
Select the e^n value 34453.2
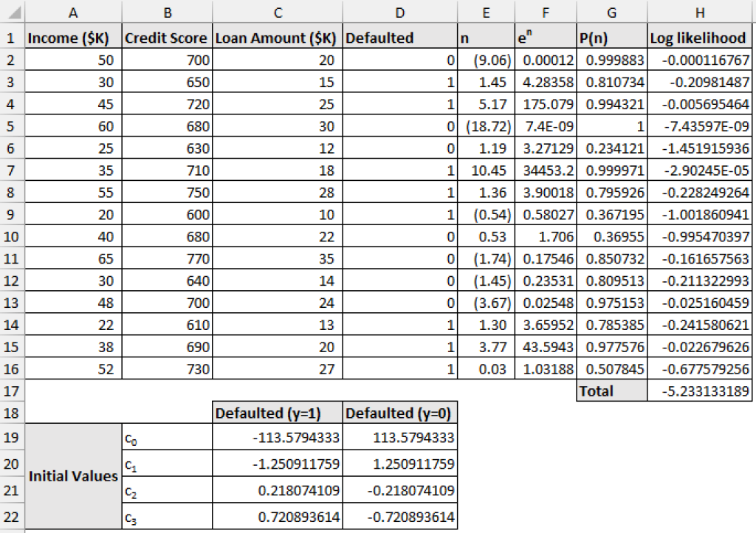(546, 170)
